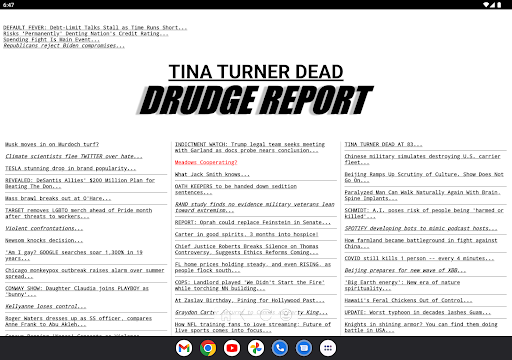Image resolution: width=512 pixels, height=360 pixels.
Task: Launch Chrome from the taskbar
Action: [x=208, y=348]
